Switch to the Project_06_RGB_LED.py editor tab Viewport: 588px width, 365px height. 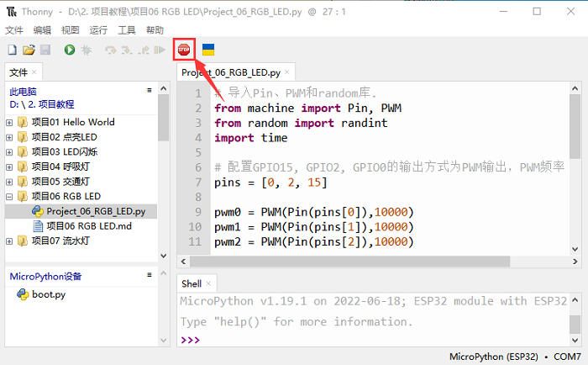click(x=232, y=72)
